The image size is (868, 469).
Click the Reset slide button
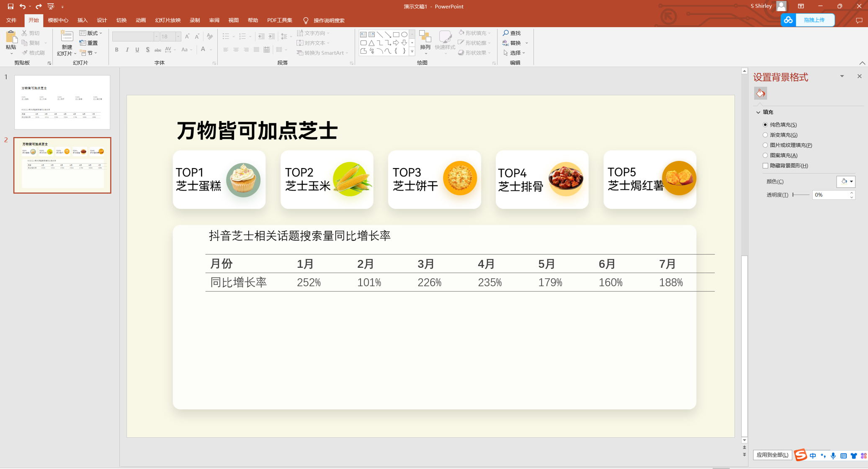pyautogui.click(x=89, y=43)
